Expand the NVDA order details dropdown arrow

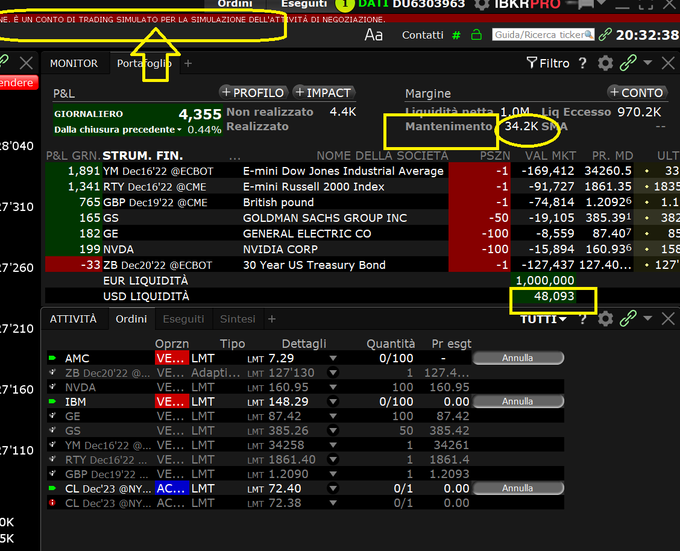(333, 387)
